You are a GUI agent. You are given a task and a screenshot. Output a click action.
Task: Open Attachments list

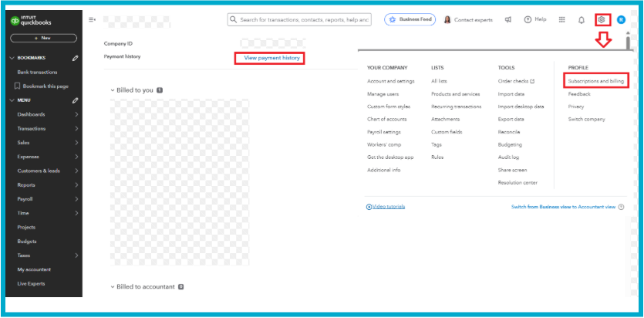[x=445, y=119]
